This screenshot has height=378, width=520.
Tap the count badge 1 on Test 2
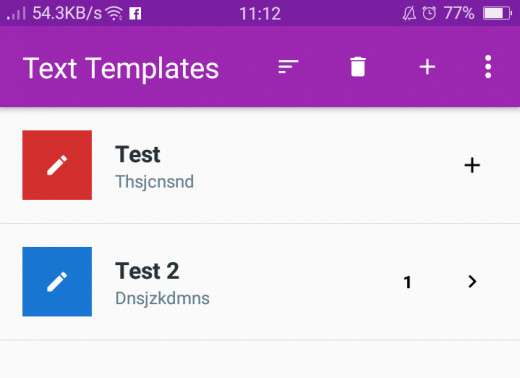(407, 282)
